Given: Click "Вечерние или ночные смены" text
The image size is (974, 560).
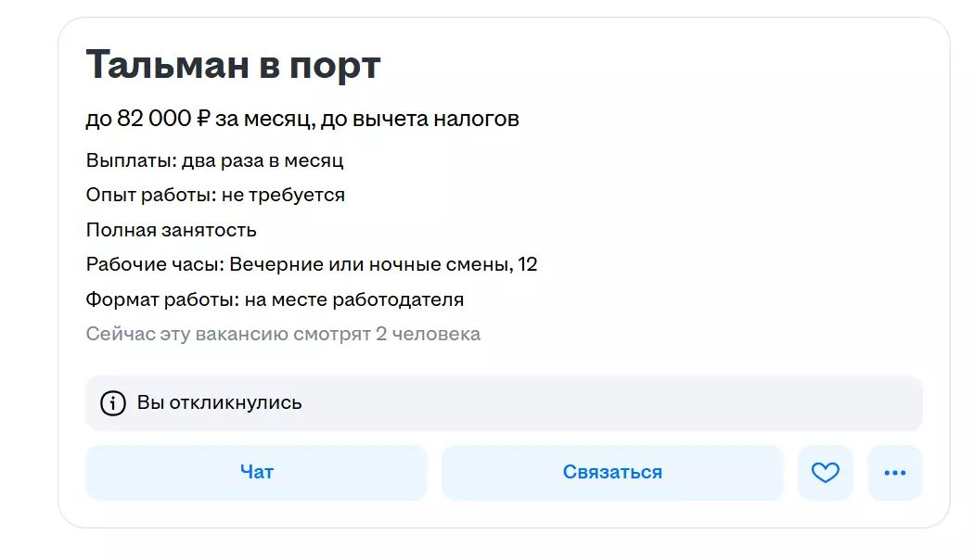Looking at the screenshot, I should coord(369,265).
